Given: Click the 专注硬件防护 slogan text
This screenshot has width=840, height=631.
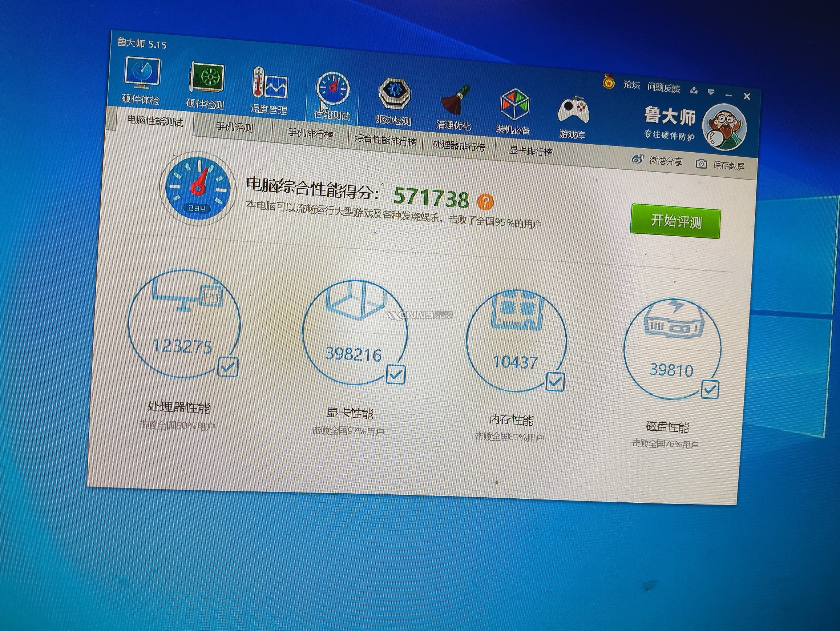Looking at the screenshot, I should (669, 135).
